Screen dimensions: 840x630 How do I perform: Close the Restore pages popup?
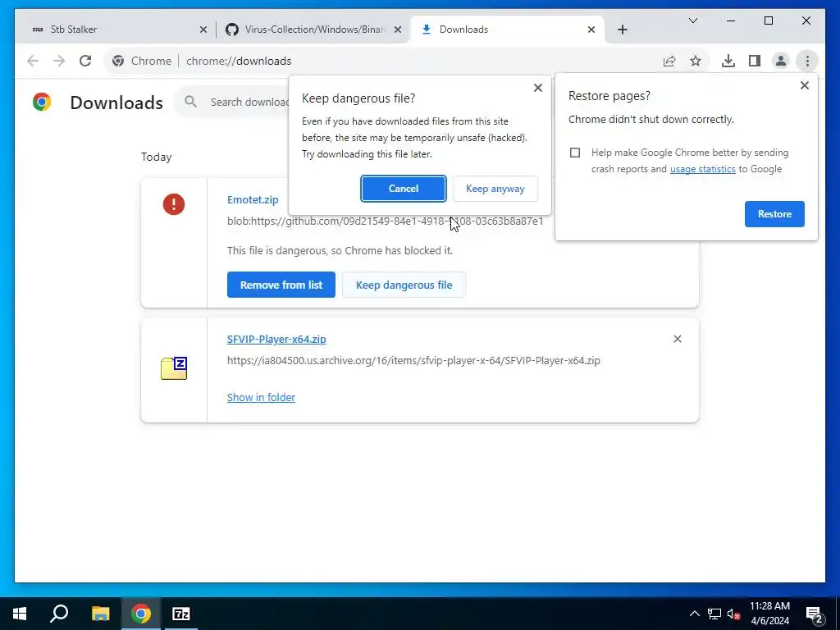click(804, 85)
